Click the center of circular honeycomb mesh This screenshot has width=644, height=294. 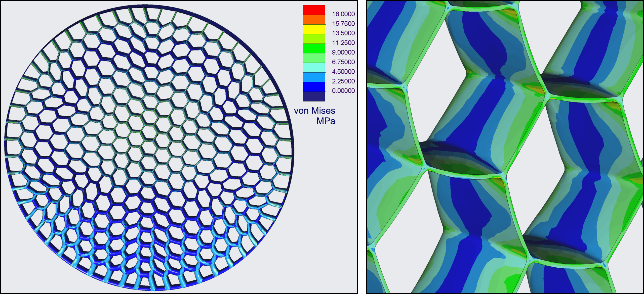click(x=149, y=147)
